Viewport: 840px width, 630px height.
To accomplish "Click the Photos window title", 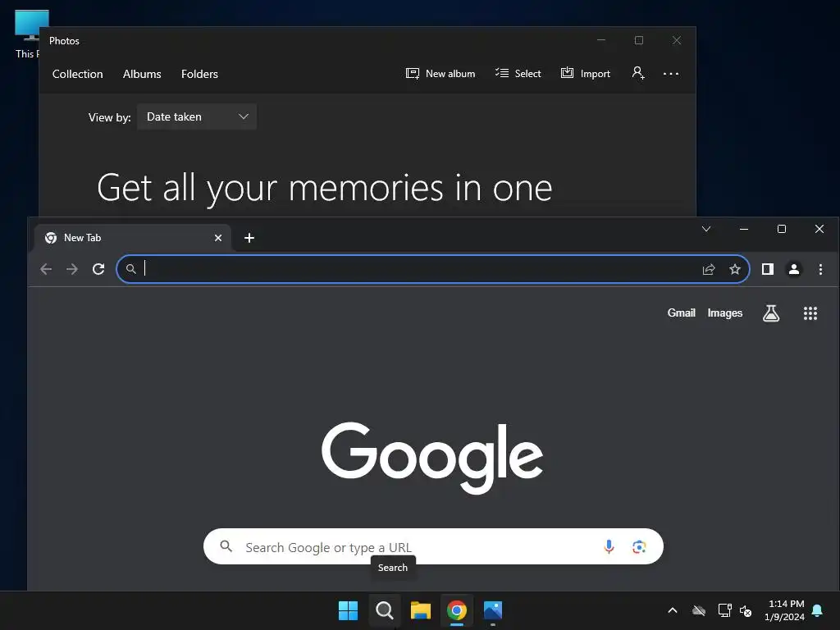I will (64, 41).
